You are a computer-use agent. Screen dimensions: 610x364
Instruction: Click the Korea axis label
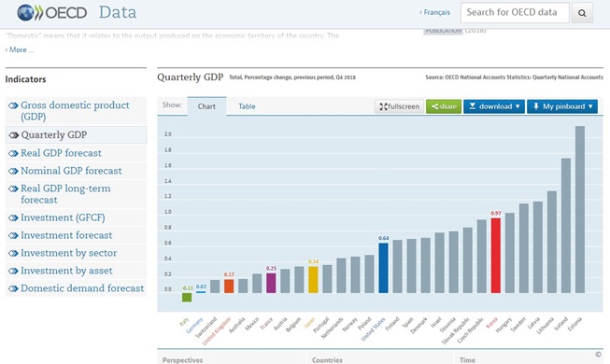(492, 323)
